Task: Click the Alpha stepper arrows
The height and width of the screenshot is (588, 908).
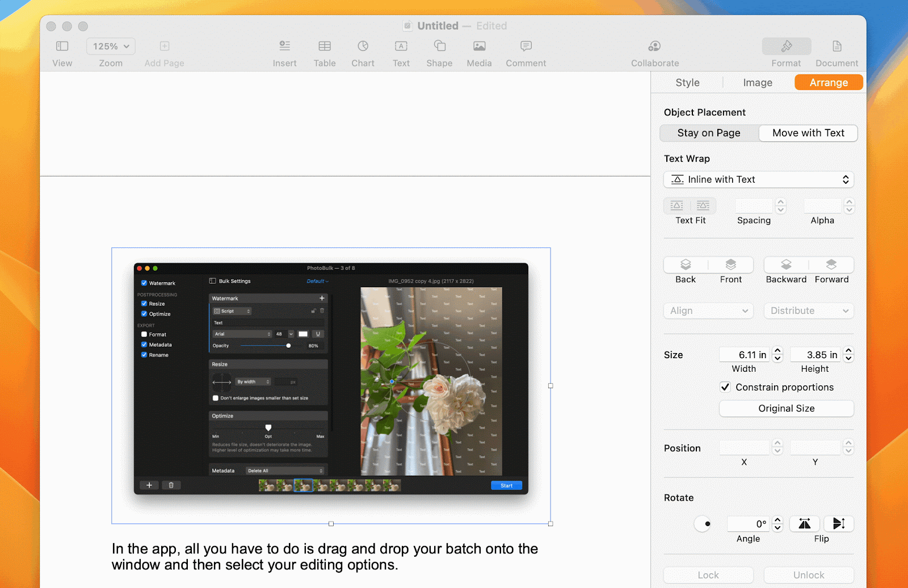Action: (x=849, y=205)
